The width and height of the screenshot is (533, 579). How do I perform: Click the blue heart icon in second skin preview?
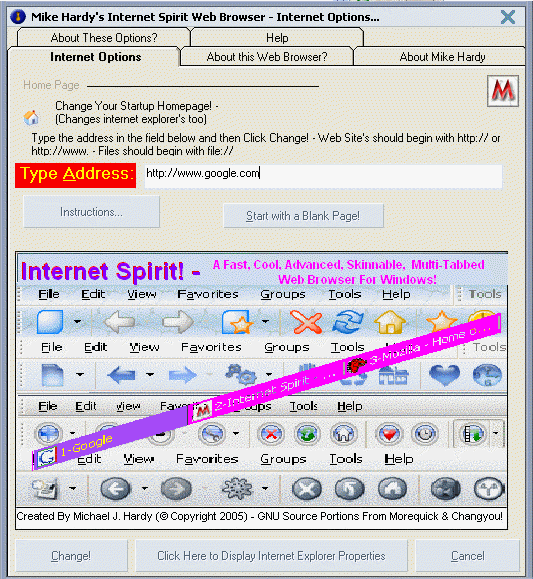point(444,374)
